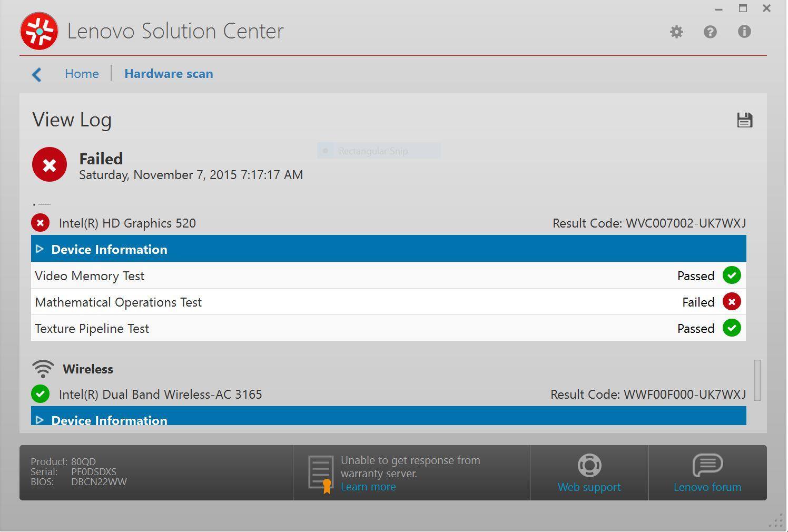Image resolution: width=788 pixels, height=532 pixels.
Task: Select the Hardware scan breadcrumb
Action: tap(169, 74)
